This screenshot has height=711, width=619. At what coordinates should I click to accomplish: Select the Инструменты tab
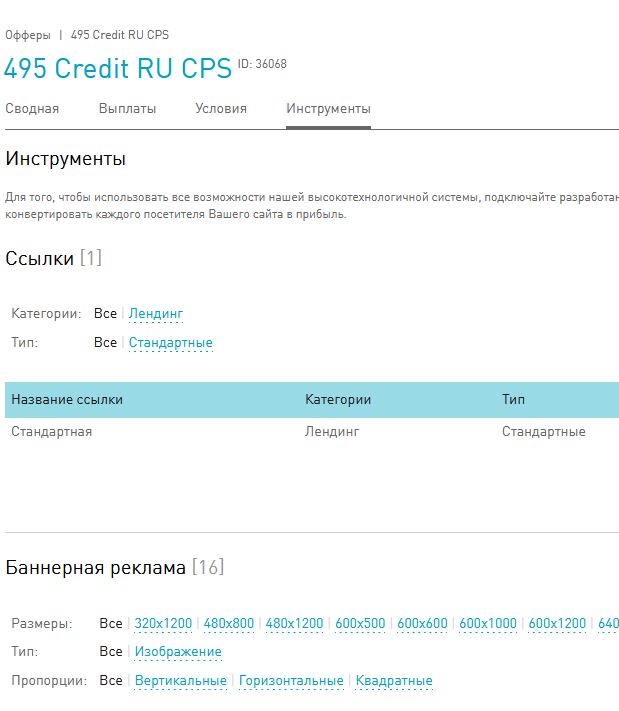(x=328, y=109)
